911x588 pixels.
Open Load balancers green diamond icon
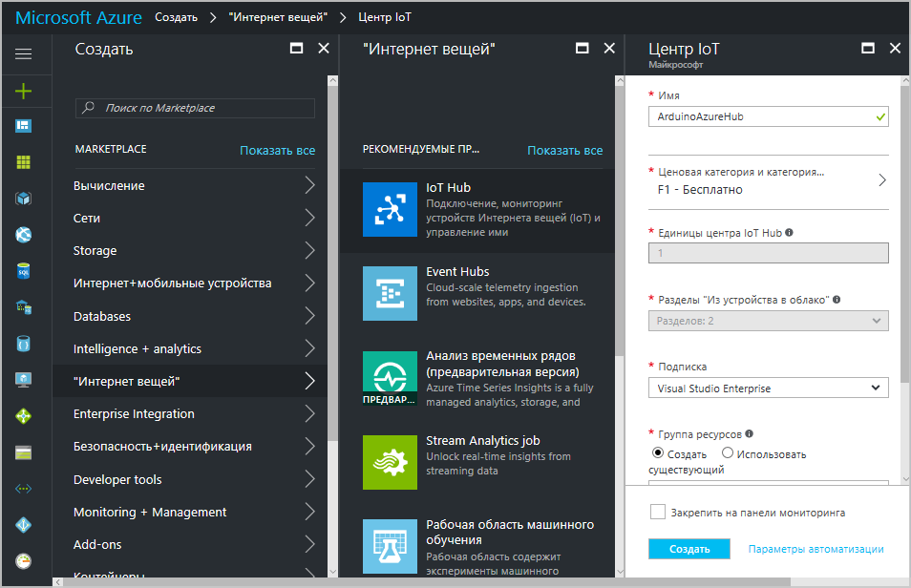(23, 416)
